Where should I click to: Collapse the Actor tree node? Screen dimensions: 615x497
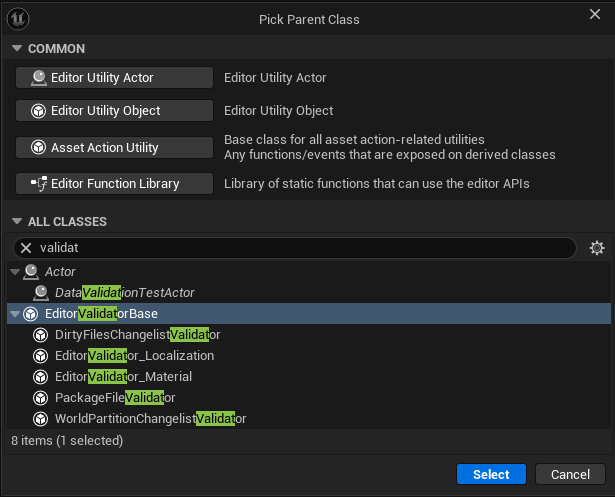(x=14, y=272)
